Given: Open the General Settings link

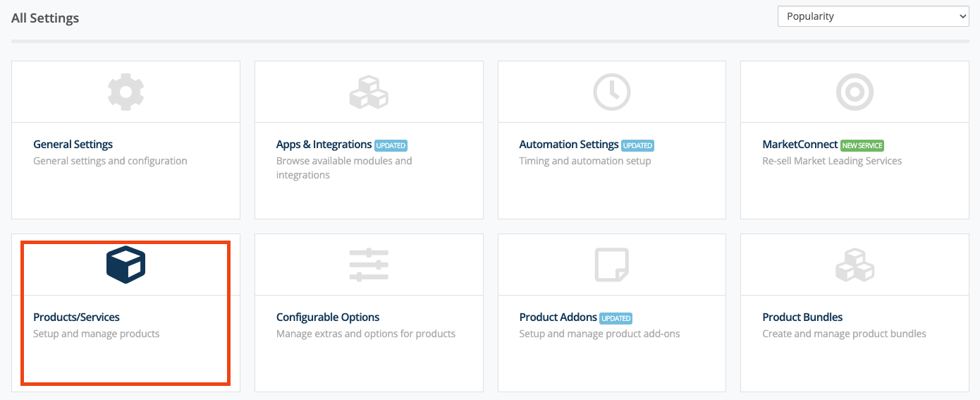Looking at the screenshot, I should pyautogui.click(x=73, y=145).
